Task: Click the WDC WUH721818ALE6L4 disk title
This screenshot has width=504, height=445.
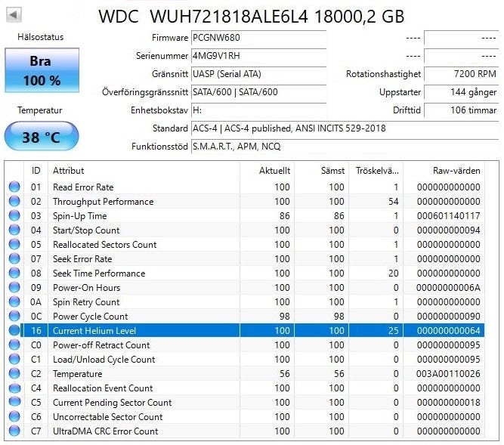Action: (x=251, y=16)
